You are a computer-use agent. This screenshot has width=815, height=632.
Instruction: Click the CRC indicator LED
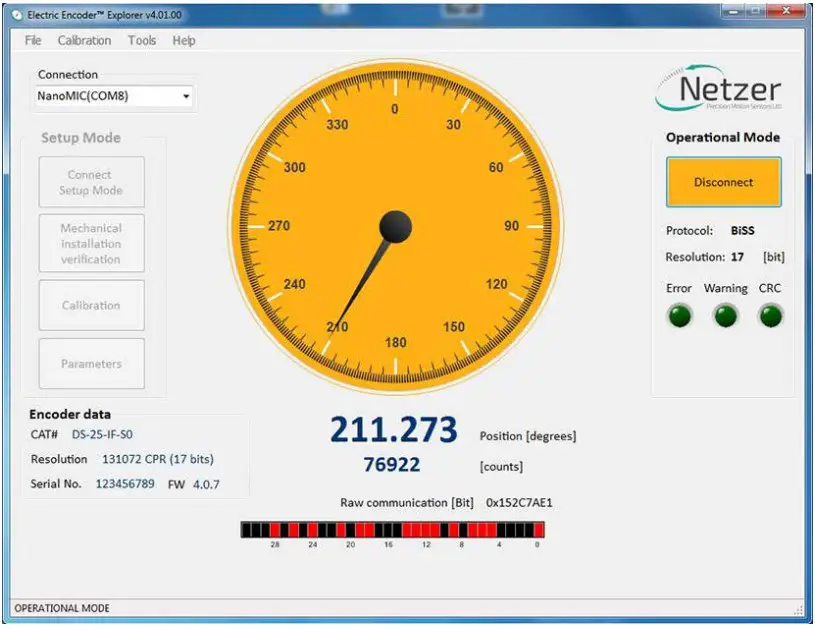[770, 316]
